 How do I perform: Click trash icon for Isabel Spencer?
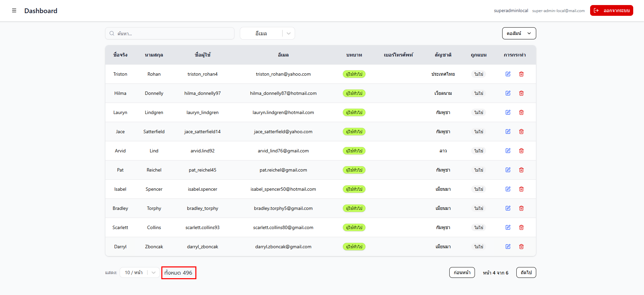click(521, 189)
